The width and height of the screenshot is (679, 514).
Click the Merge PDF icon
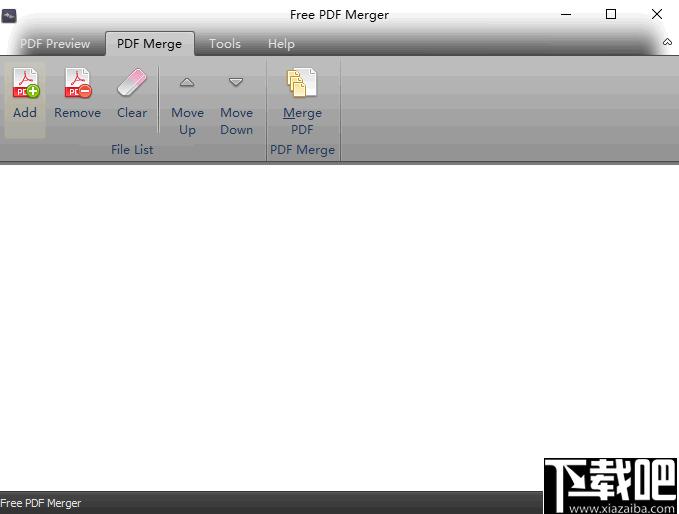point(302,83)
